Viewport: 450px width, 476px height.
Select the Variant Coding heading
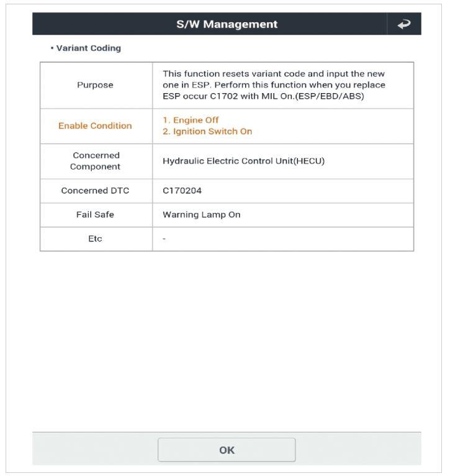(x=88, y=48)
